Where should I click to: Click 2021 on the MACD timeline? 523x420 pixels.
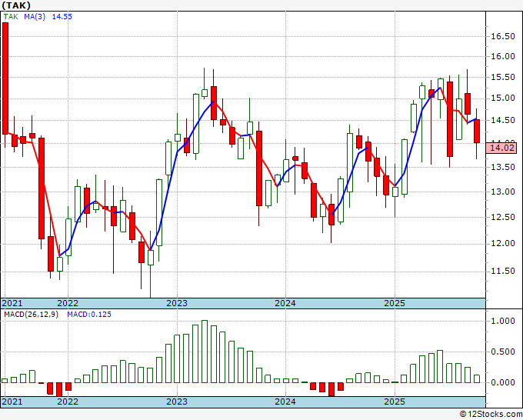click(12, 402)
